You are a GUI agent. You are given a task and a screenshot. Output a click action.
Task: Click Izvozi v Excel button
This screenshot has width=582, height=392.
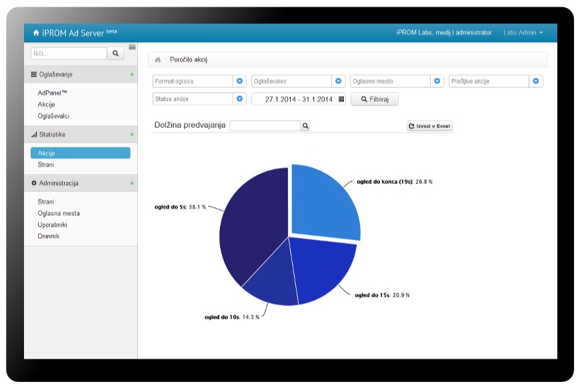coord(430,125)
